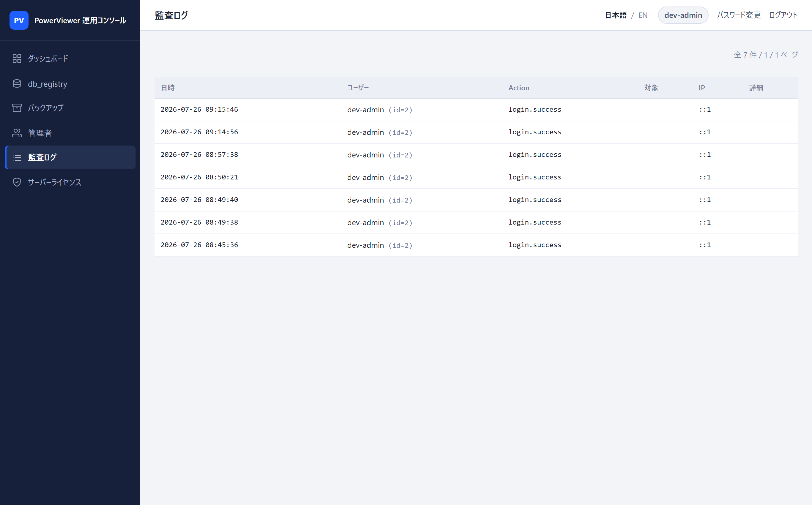
Task: Click login.success in 08:45:36 row
Action: (535, 245)
